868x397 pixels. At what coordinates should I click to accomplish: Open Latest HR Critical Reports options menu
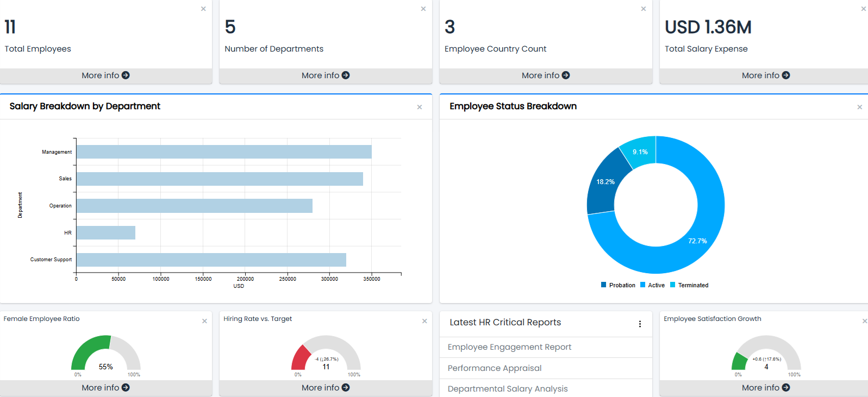pos(640,324)
